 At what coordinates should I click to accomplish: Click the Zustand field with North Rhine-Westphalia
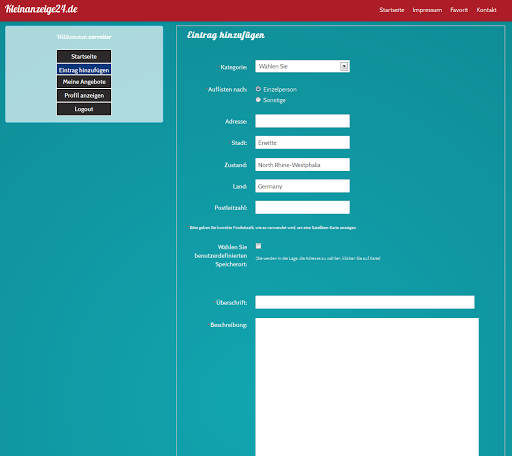[302, 165]
